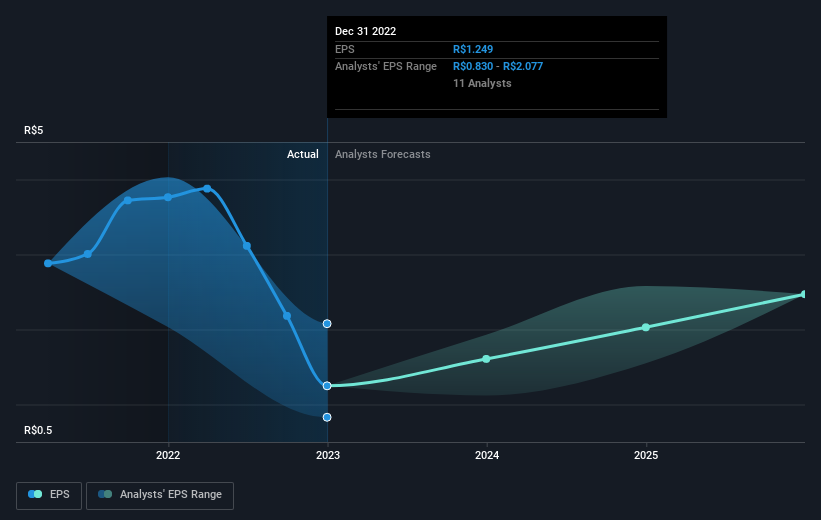This screenshot has width=821, height=520.
Task: Click the last forecast EPS point at the chart edge
Action: 804,294
